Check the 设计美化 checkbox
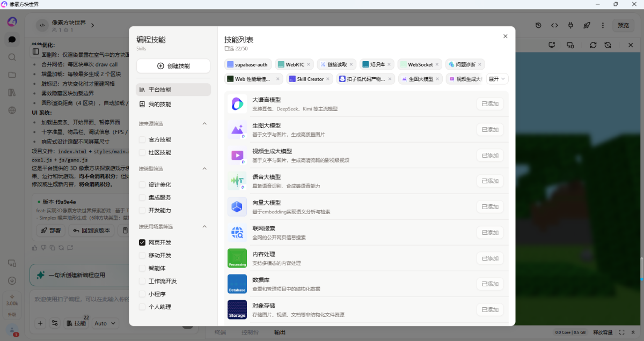The width and height of the screenshot is (644, 341). coord(142,184)
